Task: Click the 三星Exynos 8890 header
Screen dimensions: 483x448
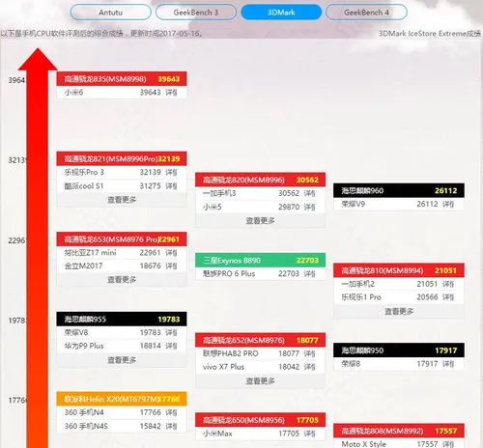Action: pos(260,260)
